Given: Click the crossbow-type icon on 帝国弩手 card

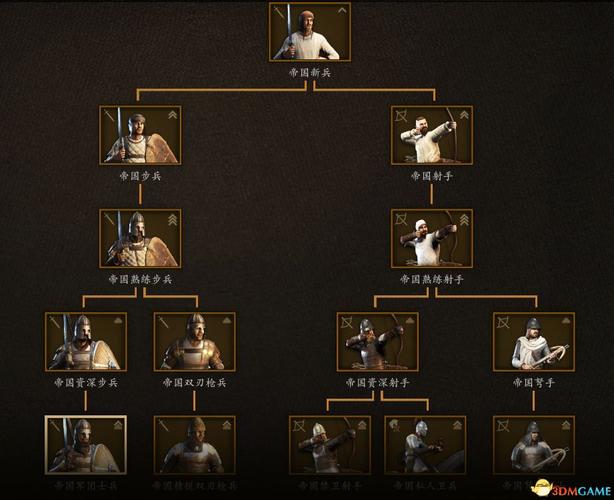Looking at the screenshot, I should (503, 323).
